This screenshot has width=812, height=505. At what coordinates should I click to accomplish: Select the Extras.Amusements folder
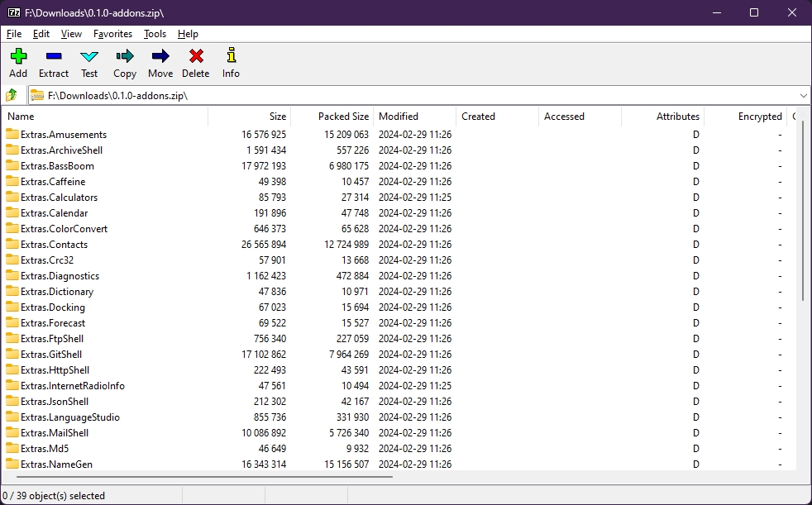tap(64, 135)
